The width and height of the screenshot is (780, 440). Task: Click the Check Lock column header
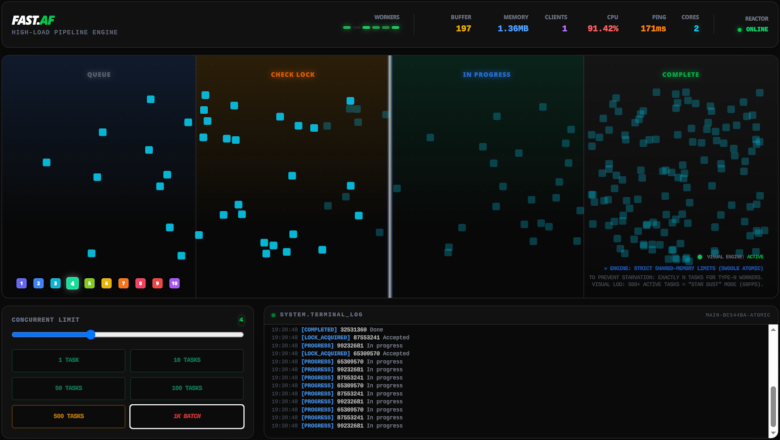click(x=292, y=75)
